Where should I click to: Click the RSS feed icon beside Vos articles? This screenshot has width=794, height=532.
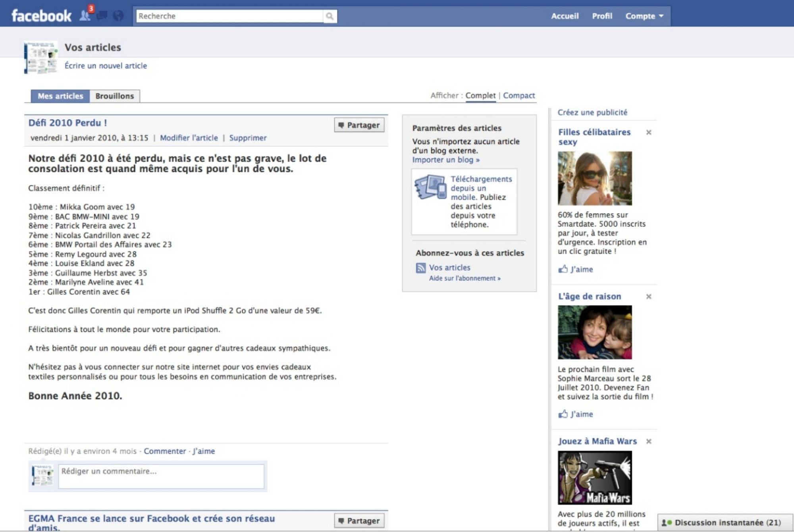click(x=420, y=268)
